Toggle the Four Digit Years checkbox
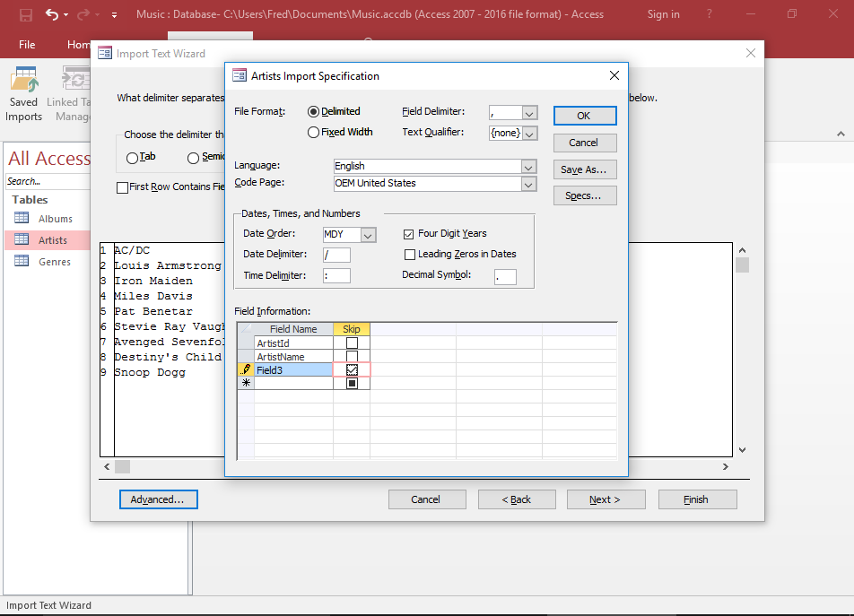 408,234
